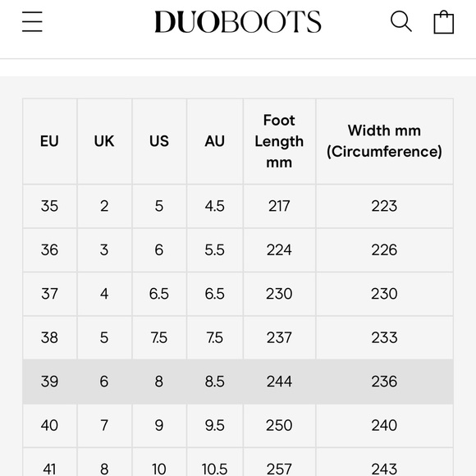This screenshot has width=476, height=476.
Task: Click the AU column header
Action: pyautogui.click(x=215, y=141)
